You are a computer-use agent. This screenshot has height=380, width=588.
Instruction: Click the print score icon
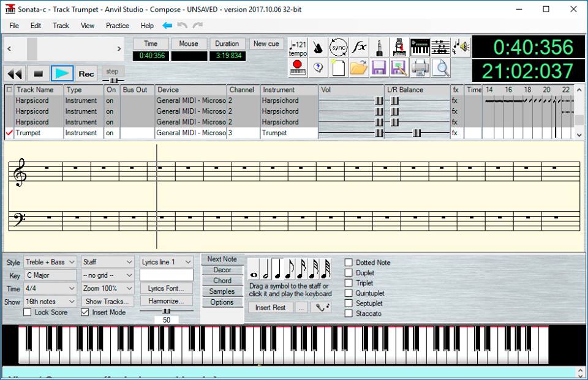click(x=420, y=69)
